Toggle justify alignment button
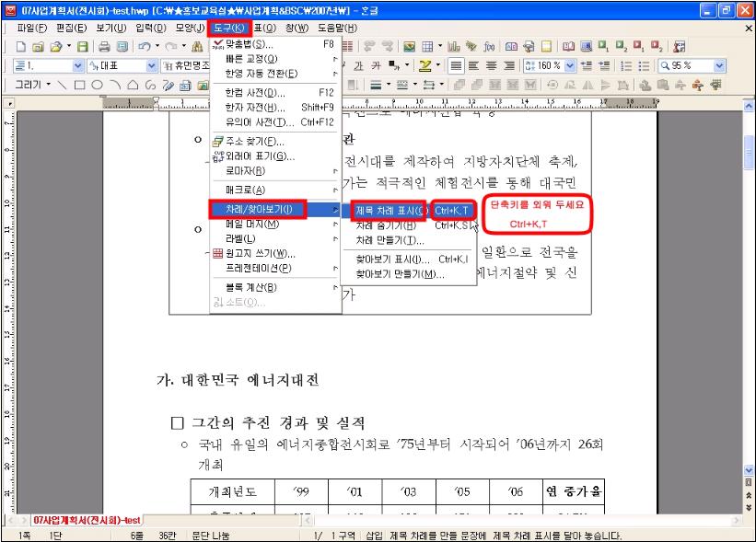The height and width of the screenshot is (542, 756). point(456,65)
